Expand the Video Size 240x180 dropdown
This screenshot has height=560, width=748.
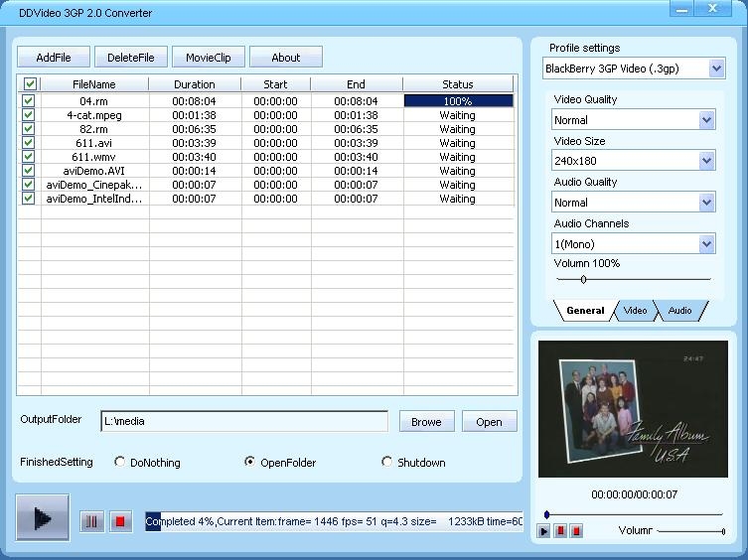706,161
